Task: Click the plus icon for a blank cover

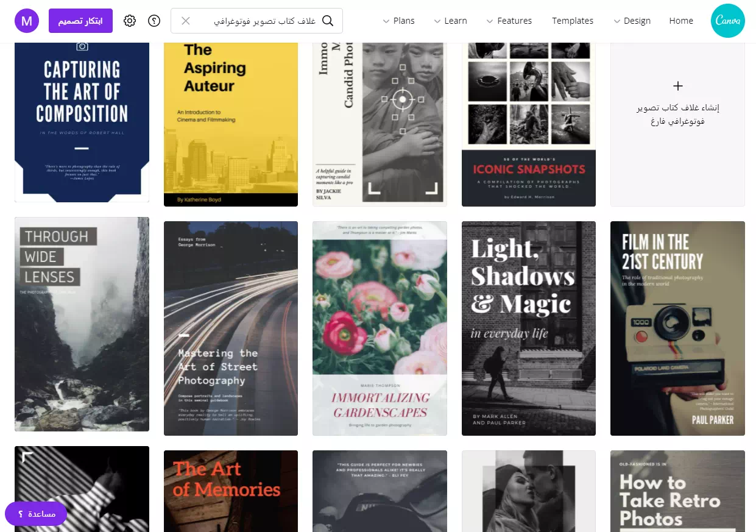Action: pos(678,87)
